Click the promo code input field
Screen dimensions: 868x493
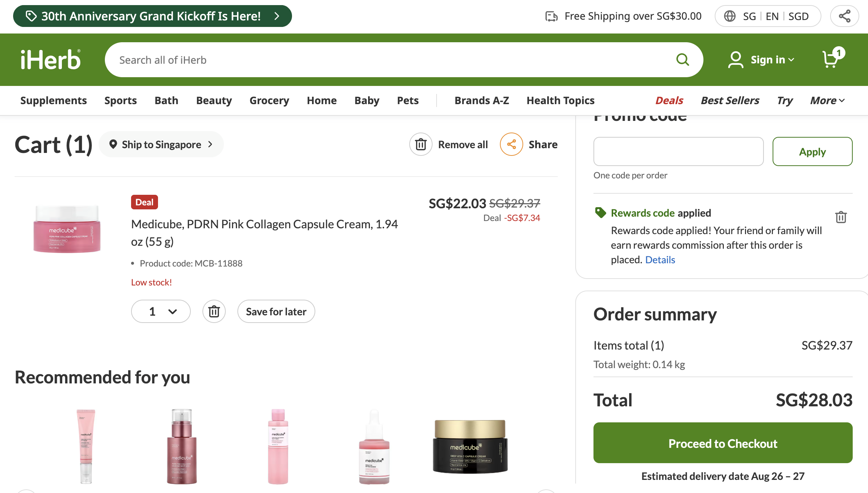point(678,151)
